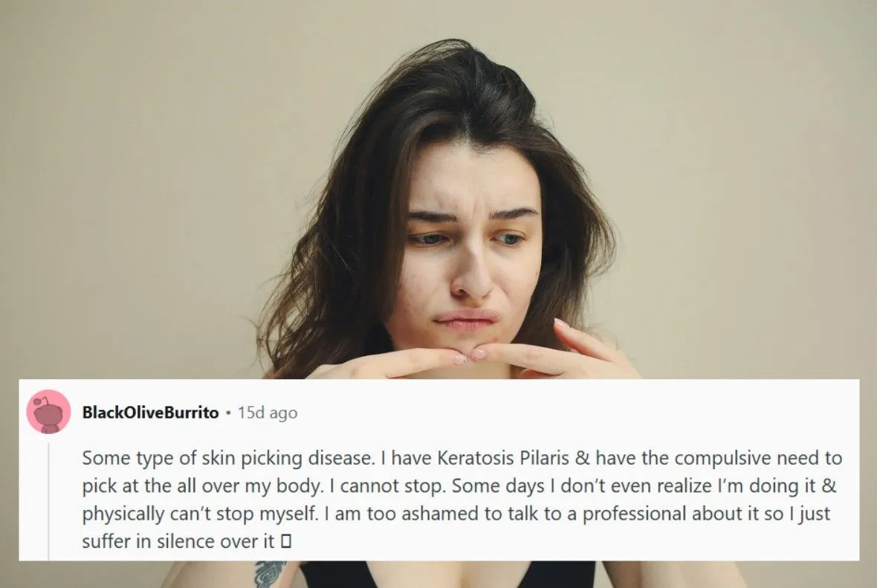This screenshot has width=877, height=588.
Task: Click the missing emoji box ending the comment
Action: tap(286, 542)
